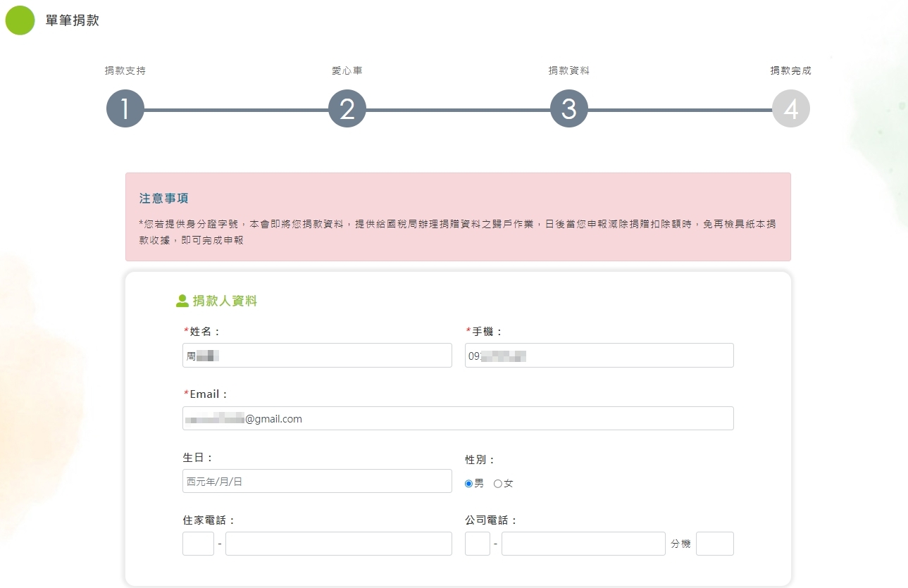908x588 pixels.
Task: Click step 1 circle 捐款支持
Action: 125,109
